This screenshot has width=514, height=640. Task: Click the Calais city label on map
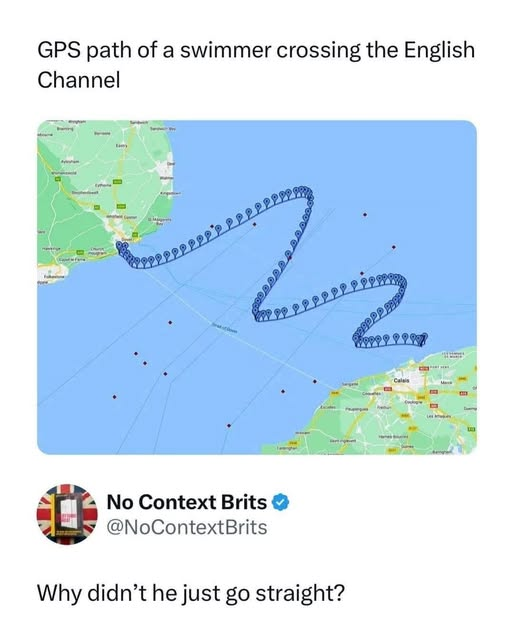399,380
